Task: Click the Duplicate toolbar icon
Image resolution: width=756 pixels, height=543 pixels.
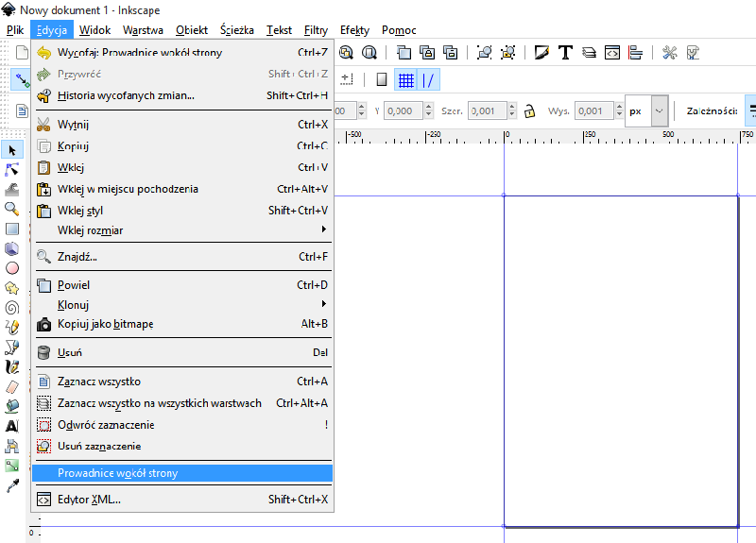Action: [404, 52]
